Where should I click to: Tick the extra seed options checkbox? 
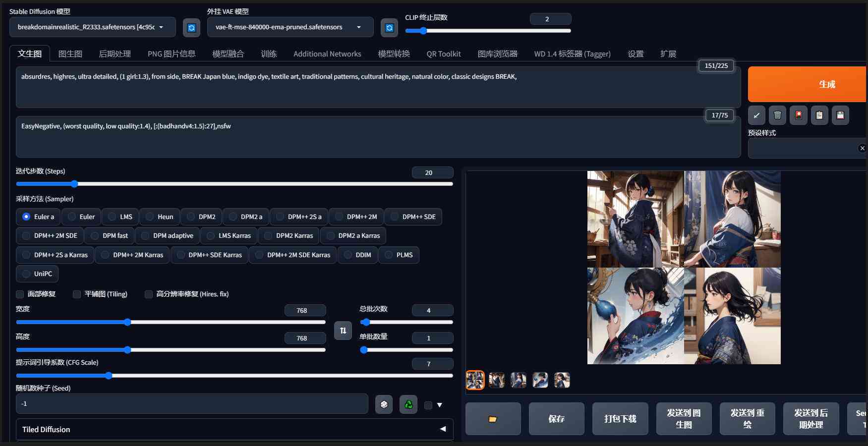pyautogui.click(x=428, y=405)
